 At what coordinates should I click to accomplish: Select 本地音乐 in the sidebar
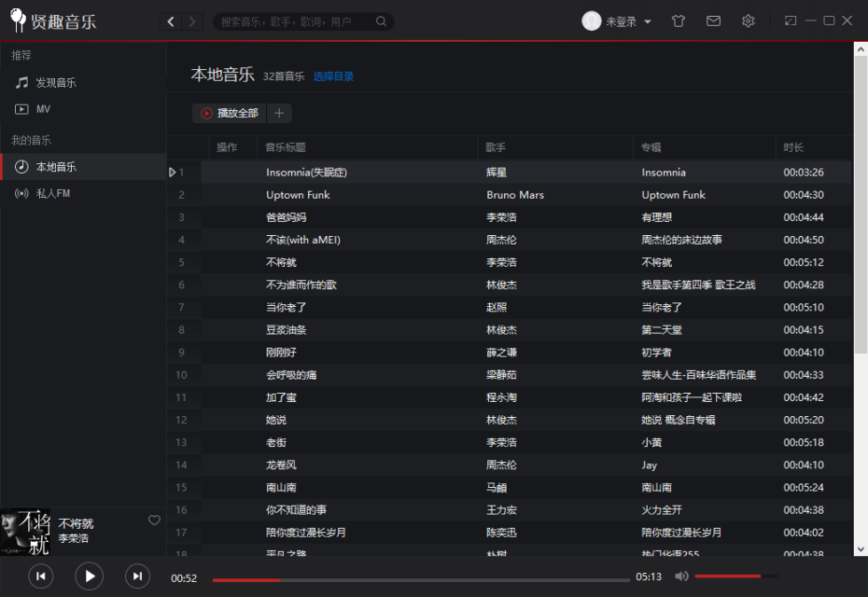[x=83, y=167]
